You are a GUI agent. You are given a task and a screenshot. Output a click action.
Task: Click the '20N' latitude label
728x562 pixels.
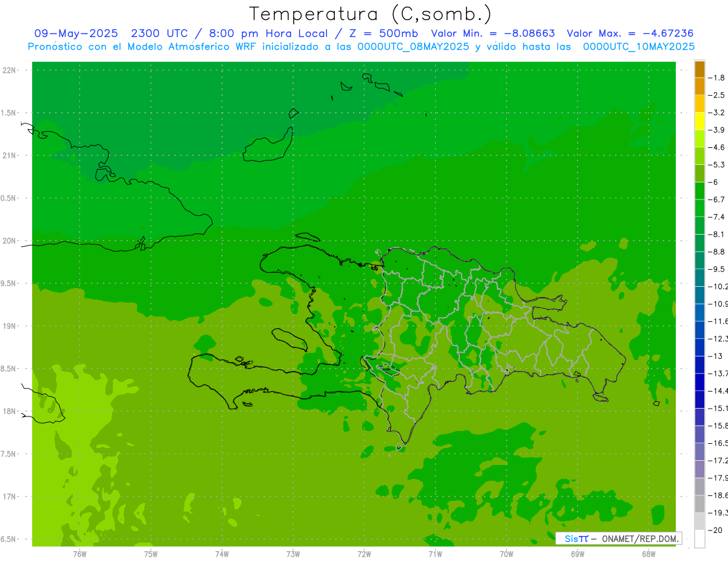[x=9, y=241]
